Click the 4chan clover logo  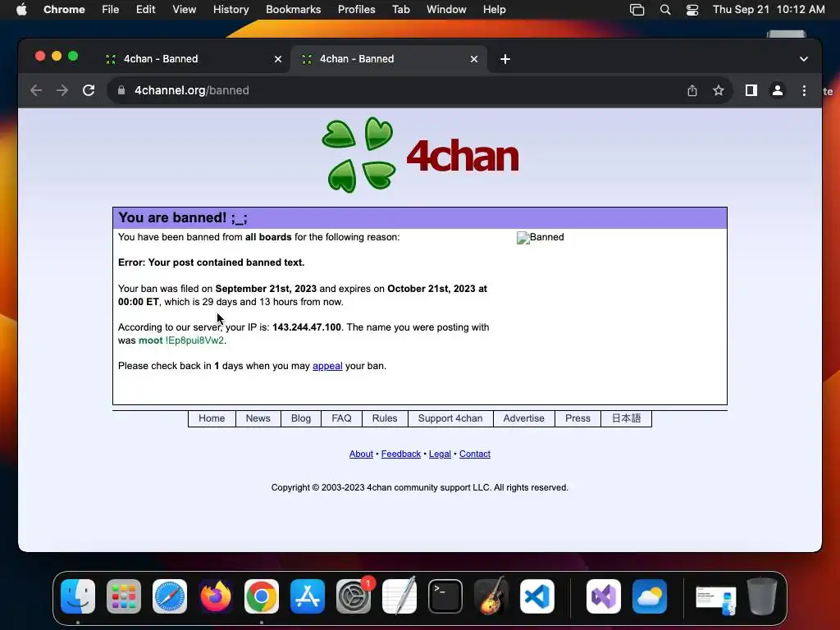[420, 155]
